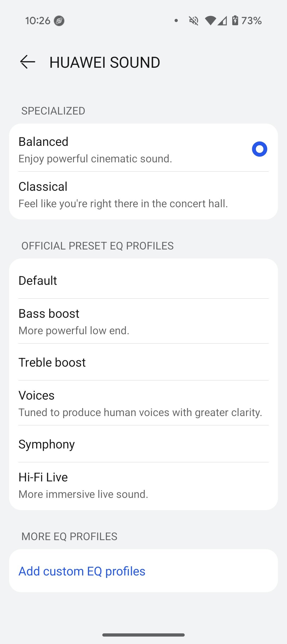This screenshot has width=287, height=644.
Task: Tap the HUAWEI SOUND page title
Action: point(105,62)
